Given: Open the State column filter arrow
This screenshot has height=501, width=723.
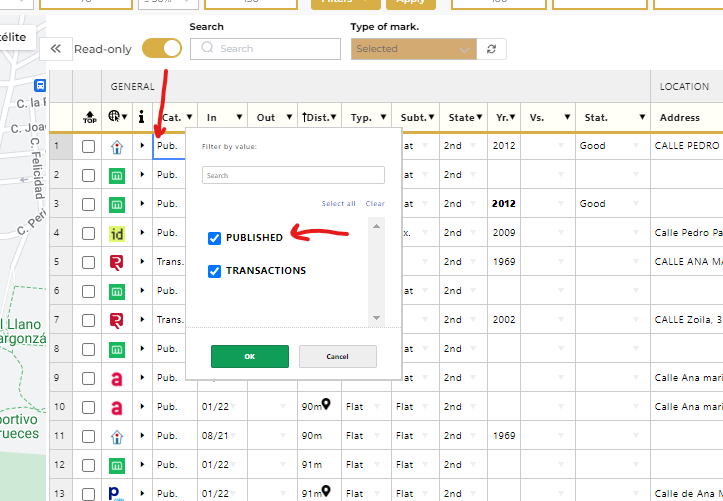Looking at the screenshot, I should click(x=480, y=117).
